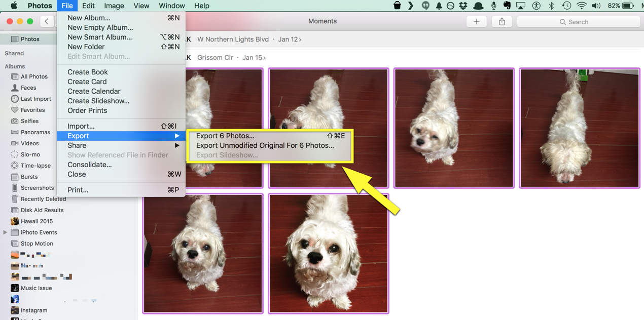Expand Grissom Cir Jan 15 moment chevron
644x320 pixels.
[264, 58]
